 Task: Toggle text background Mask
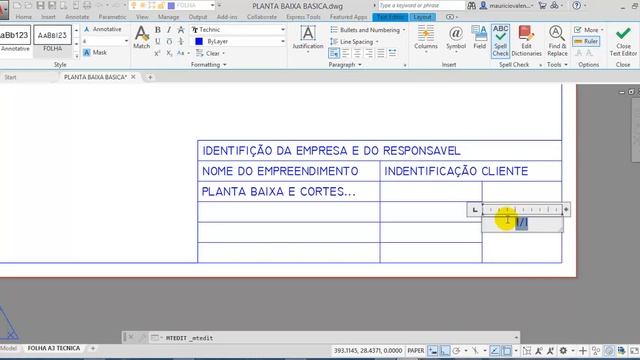(95, 52)
